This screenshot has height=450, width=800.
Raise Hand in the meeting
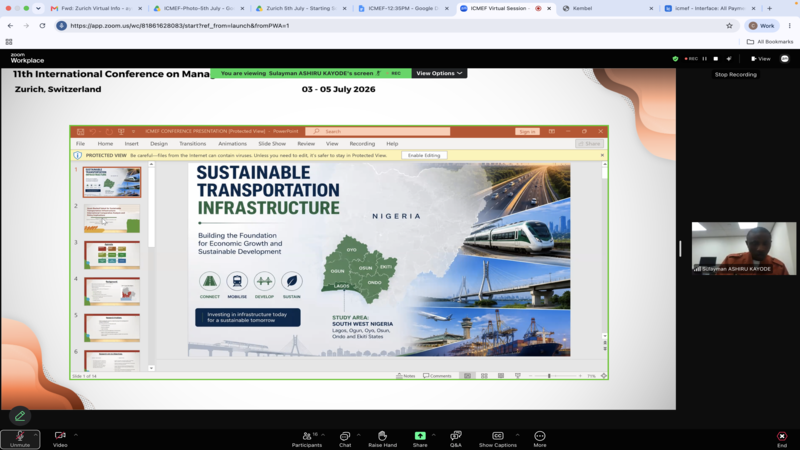pos(382,439)
